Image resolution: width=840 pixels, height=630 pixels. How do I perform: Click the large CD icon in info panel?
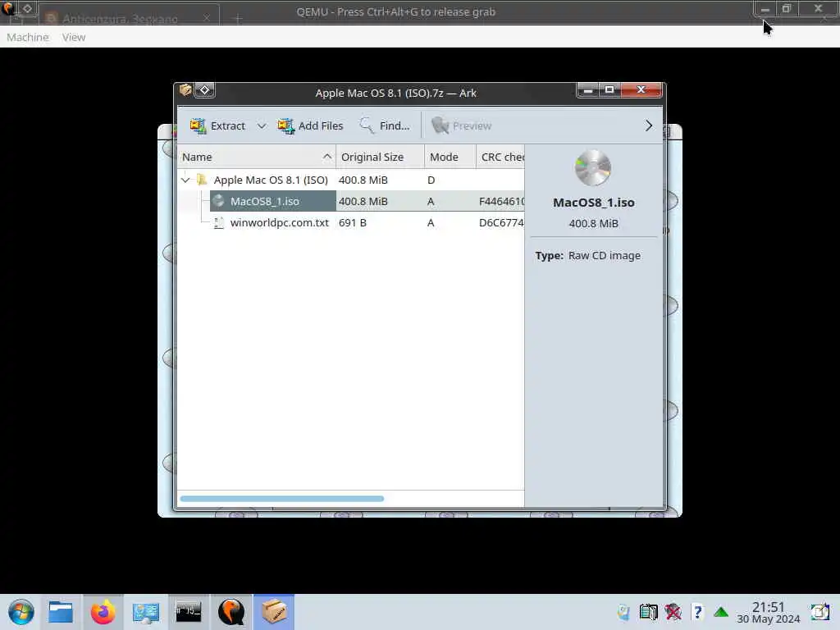[593, 167]
